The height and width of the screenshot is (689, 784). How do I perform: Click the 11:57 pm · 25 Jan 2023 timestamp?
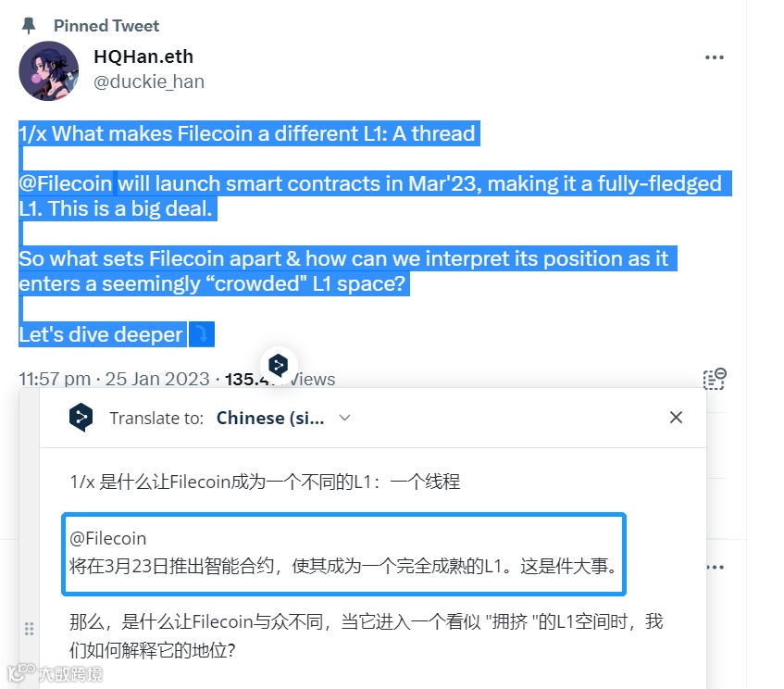(x=114, y=379)
